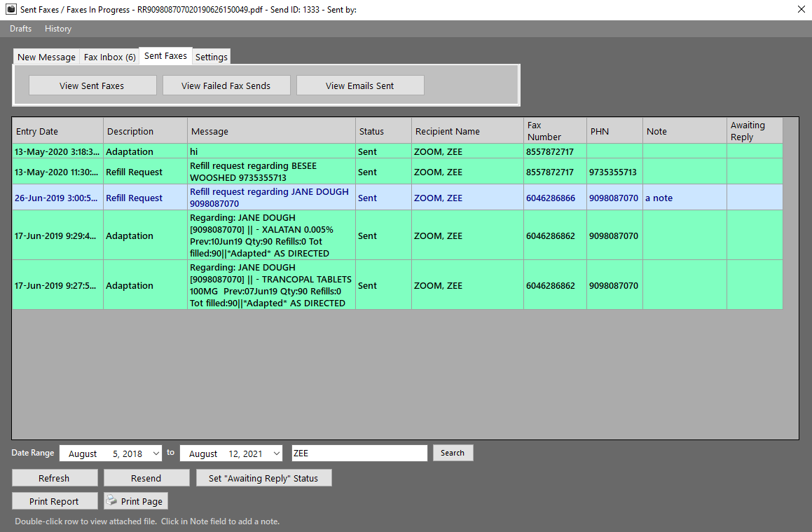Click the search text field containing ZEE
812x532 pixels.
pos(359,453)
